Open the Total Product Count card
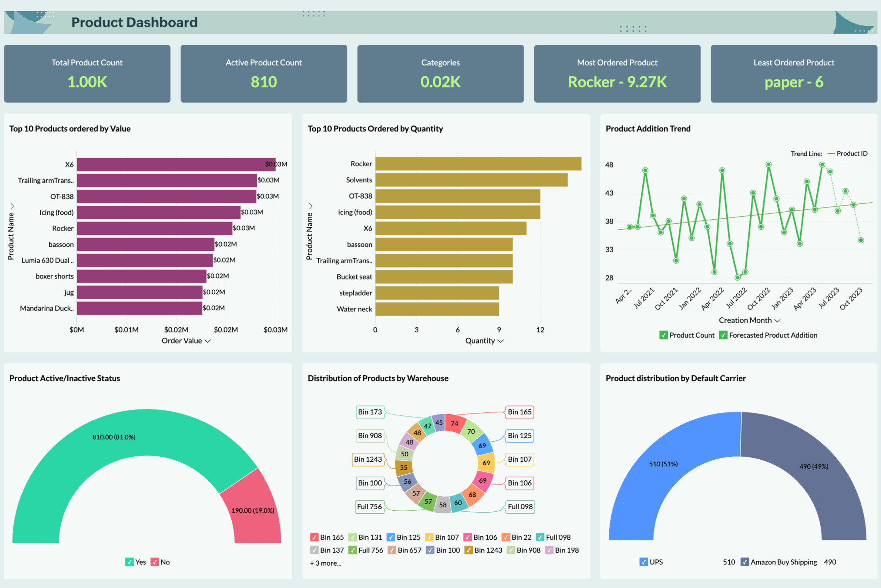This screenshot has width=881, height=588. (87, 74)
